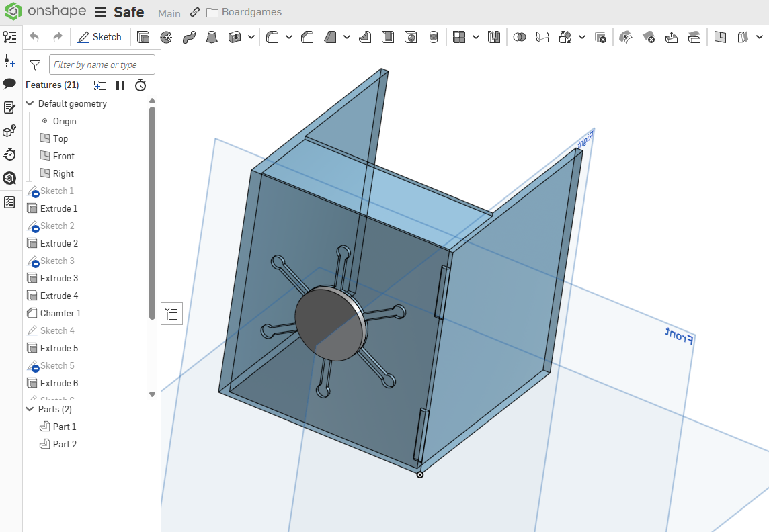The width and height of the screenshot is (769, 532).
Task: Select Extrude 3 in feature list
Action: 59,278
